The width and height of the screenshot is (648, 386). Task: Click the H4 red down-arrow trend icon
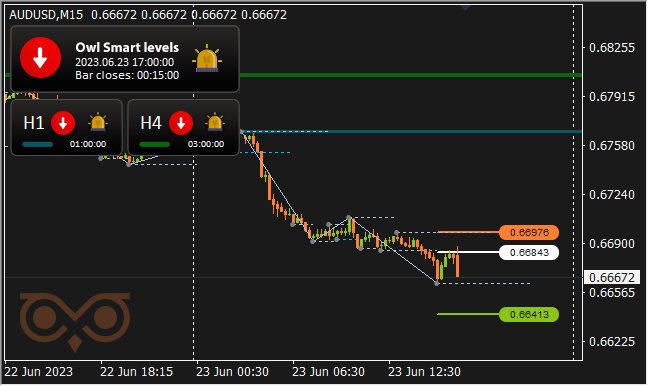coord(181,123)
